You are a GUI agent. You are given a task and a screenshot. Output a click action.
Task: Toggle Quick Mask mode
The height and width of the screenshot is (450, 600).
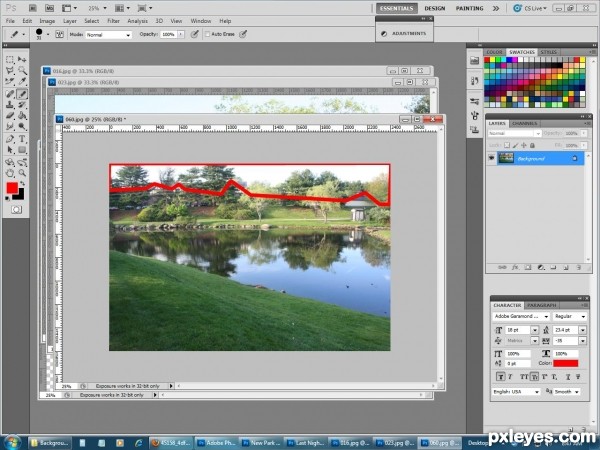pos(16,210)
